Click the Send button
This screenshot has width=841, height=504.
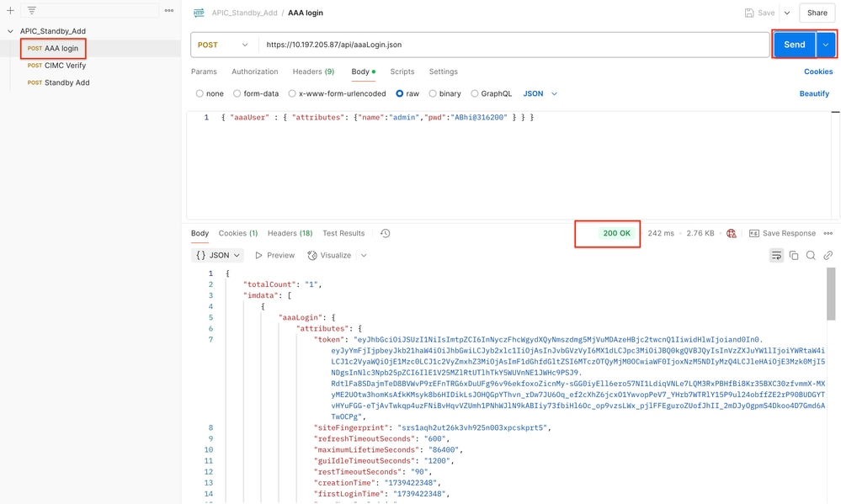tap(795, 45)
